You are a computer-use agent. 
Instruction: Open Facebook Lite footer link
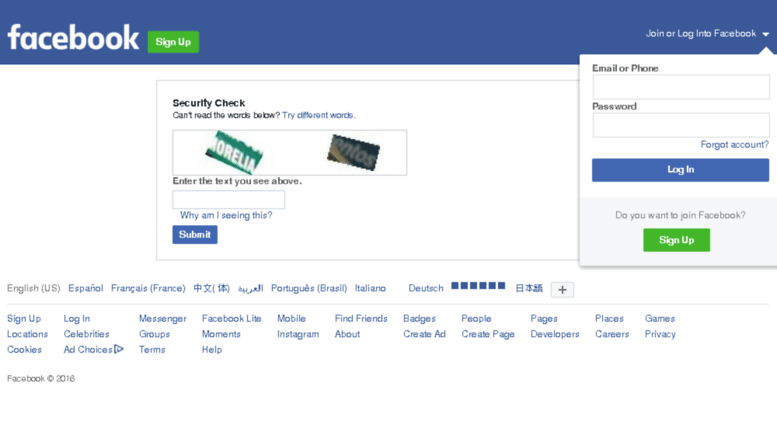pyautogui.click(x=231, y=318)
